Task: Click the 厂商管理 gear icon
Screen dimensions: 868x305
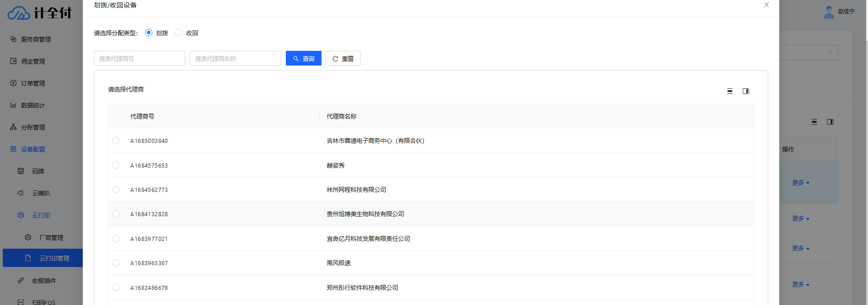Action: [x=28, y=238]
